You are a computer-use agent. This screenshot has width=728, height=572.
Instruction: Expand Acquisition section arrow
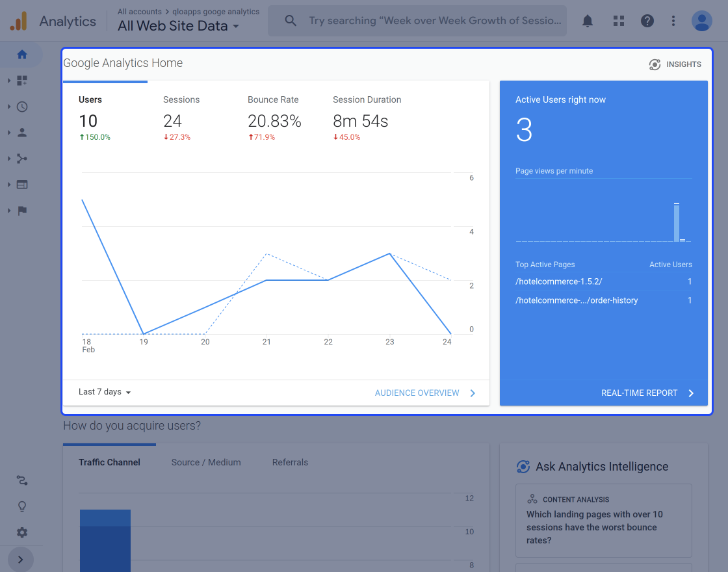9,159
